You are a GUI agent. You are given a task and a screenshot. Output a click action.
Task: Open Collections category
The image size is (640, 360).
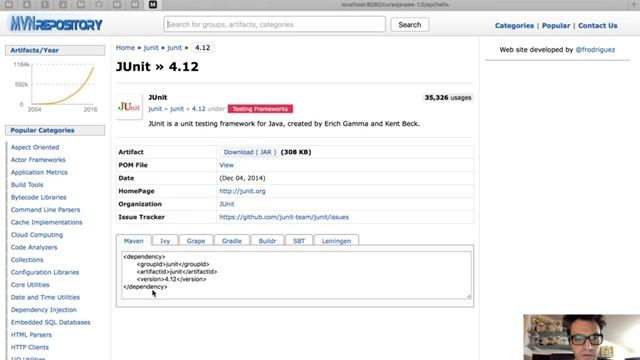[x=27, y=260]
